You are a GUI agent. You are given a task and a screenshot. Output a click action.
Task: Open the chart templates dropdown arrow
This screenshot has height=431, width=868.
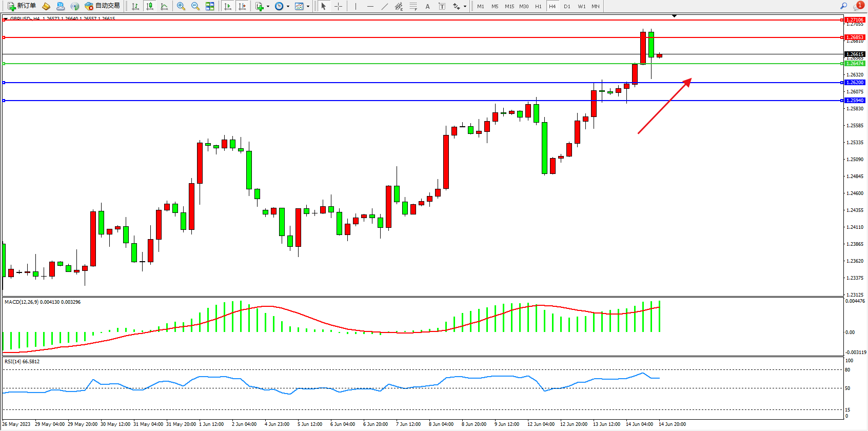[308, 7]
